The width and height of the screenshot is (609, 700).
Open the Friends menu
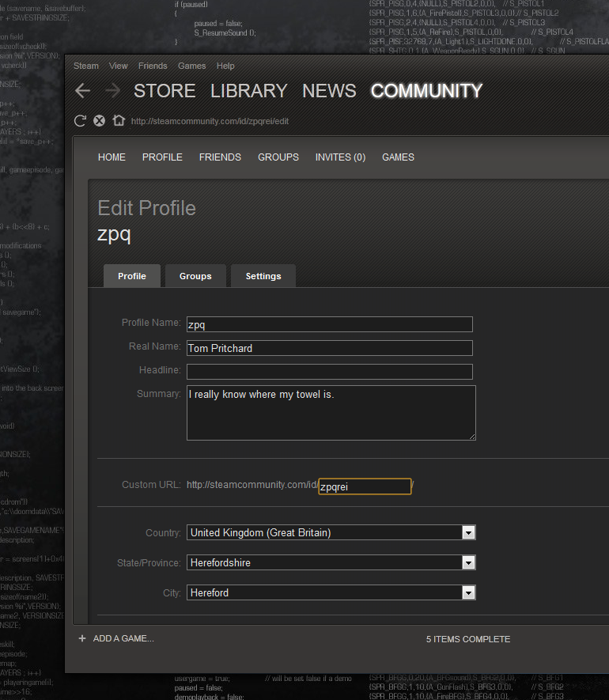coord(153,66)
